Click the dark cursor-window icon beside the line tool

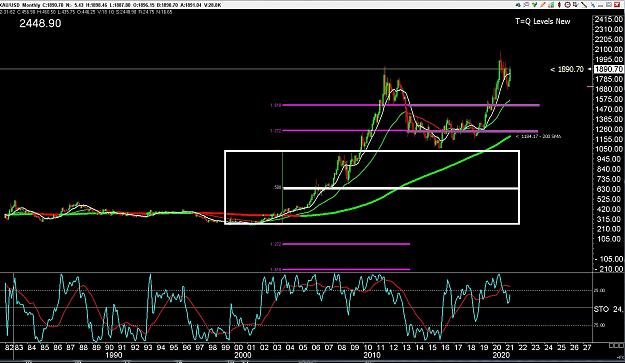[x=576, y=5]
